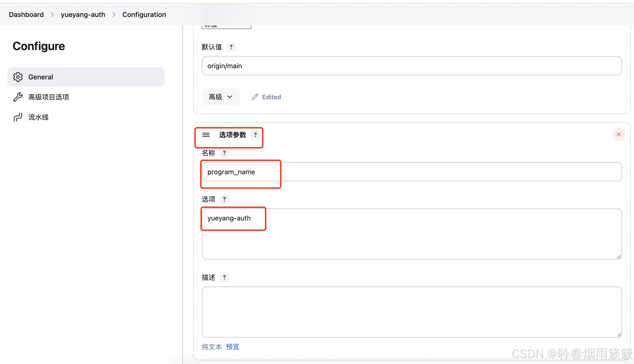
Task: Click the General gear icon in sidebar
Action: tap(18, 77)
